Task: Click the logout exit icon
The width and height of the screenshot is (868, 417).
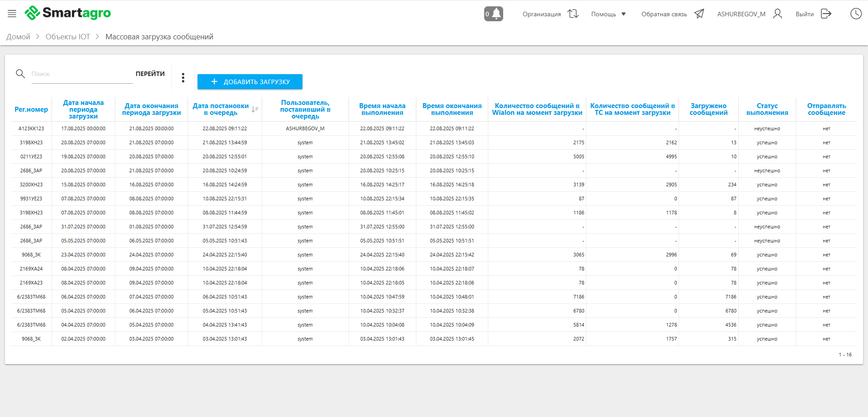Action: (826, 14)
